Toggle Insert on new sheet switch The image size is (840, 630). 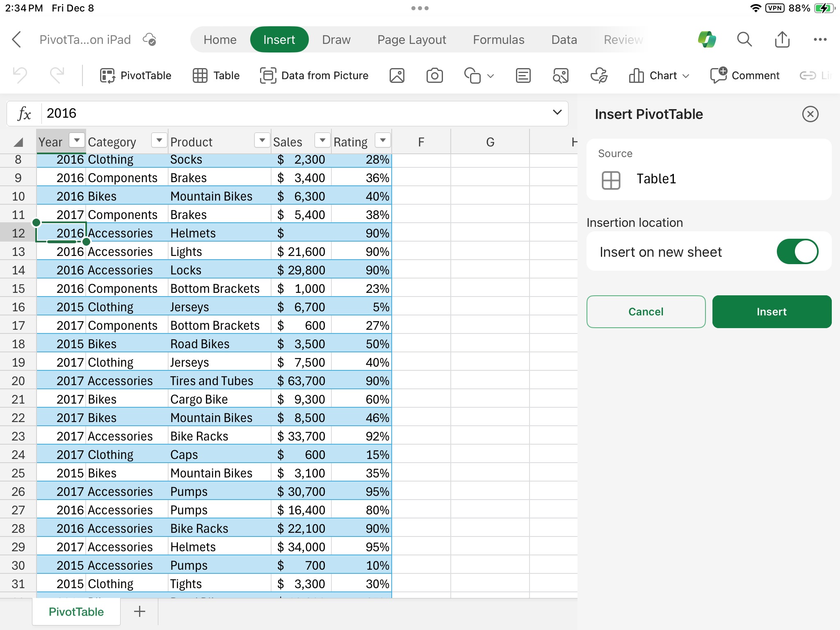click(798, 252)
